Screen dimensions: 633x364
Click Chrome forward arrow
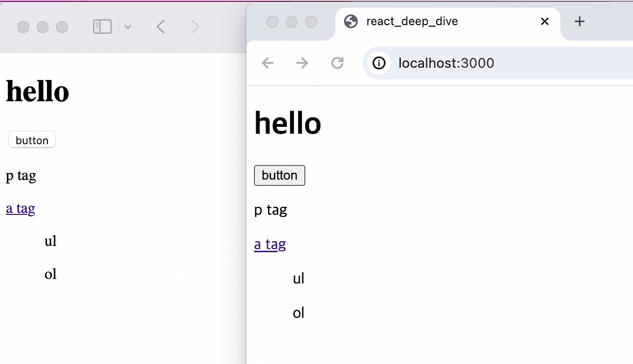(302, 63)
